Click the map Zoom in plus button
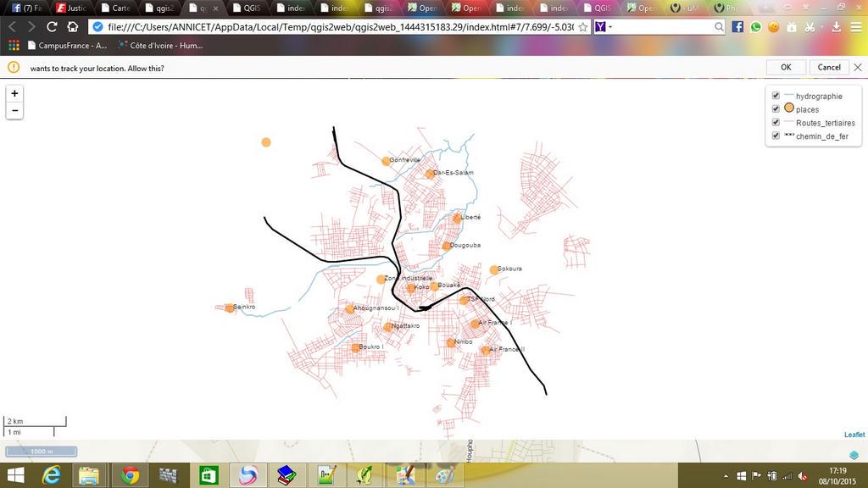This screenshot has width=868, height=488. pos(14,92)
